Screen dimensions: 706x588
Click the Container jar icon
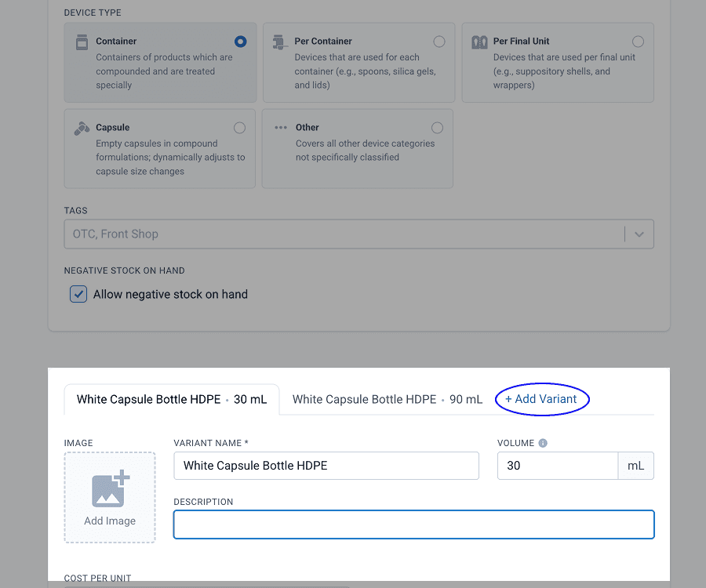82,42
